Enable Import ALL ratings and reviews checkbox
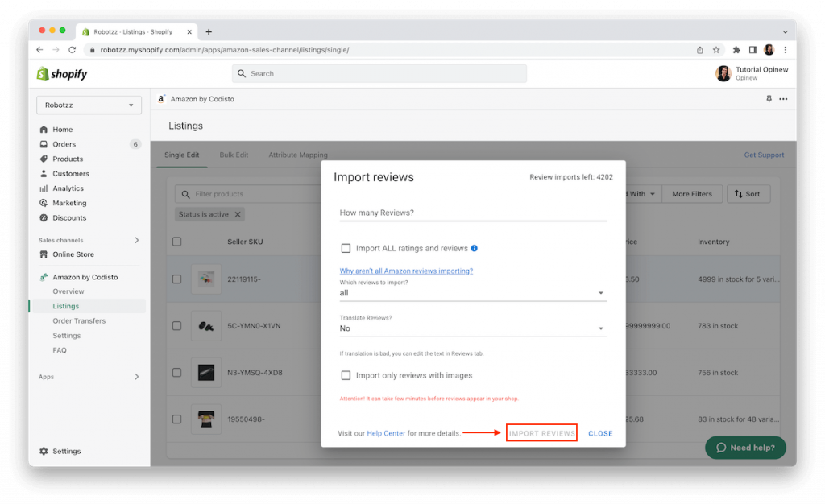 [x=346, y=248]
